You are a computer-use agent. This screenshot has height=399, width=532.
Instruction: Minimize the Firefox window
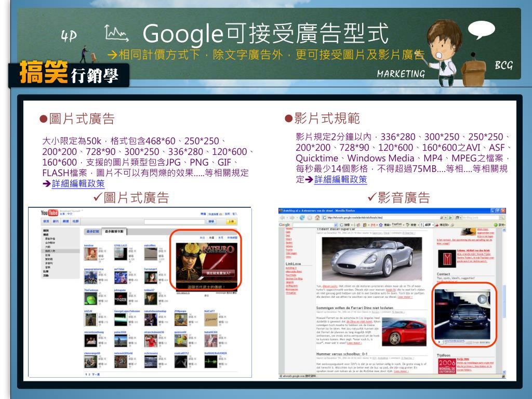pyautogui.click(x=493, y=211)
